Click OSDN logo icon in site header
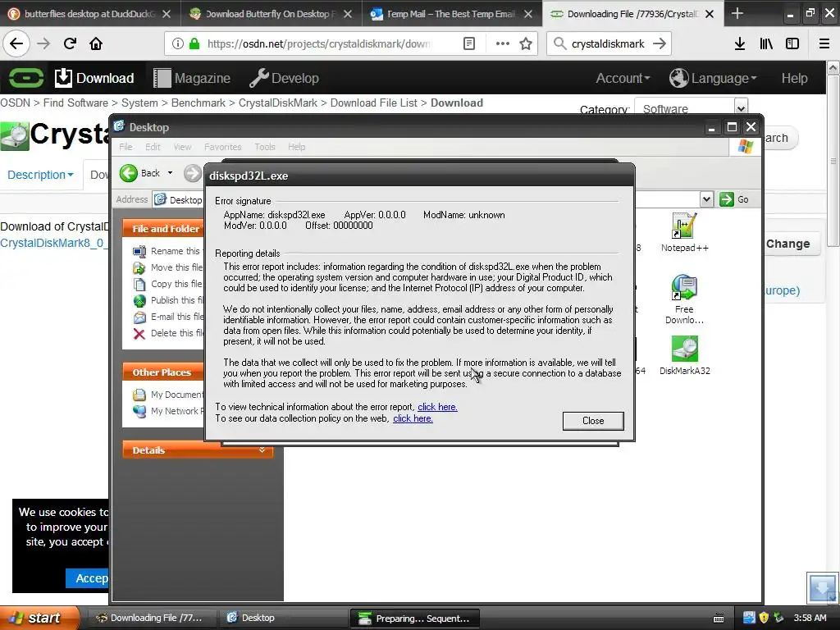 [25, 78]
